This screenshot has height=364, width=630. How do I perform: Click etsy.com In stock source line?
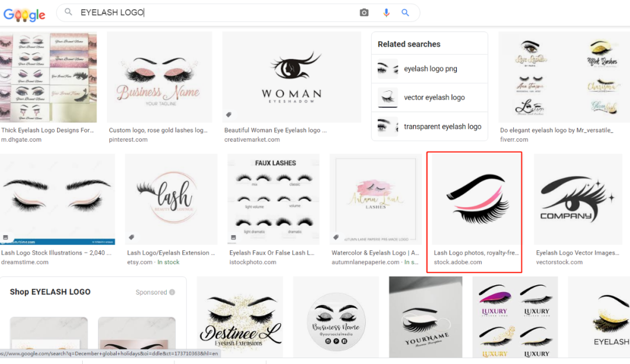pos(153,262)
